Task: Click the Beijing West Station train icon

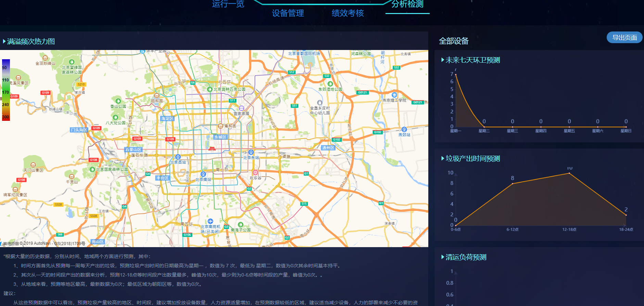Action: click(x=178, y=157)
